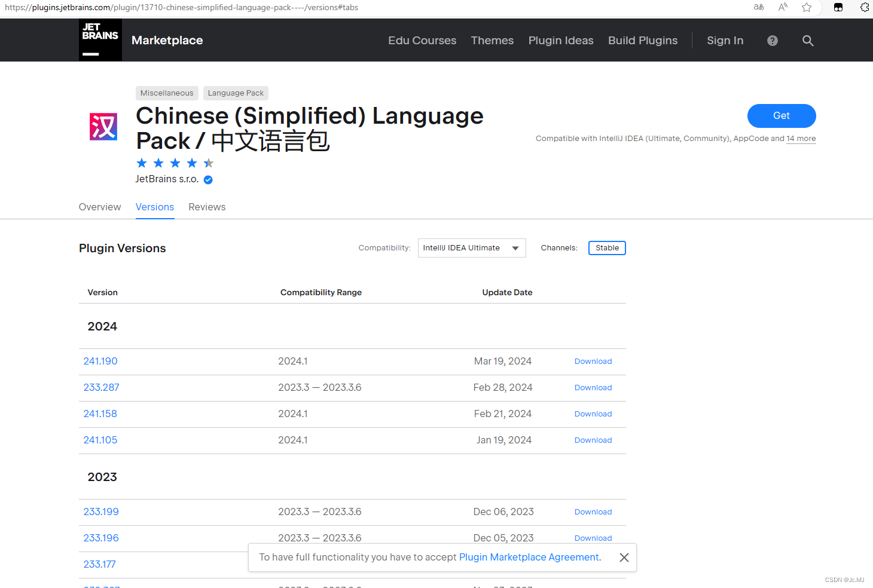Click the Mar 19, 2024 update date

point(503,362)
